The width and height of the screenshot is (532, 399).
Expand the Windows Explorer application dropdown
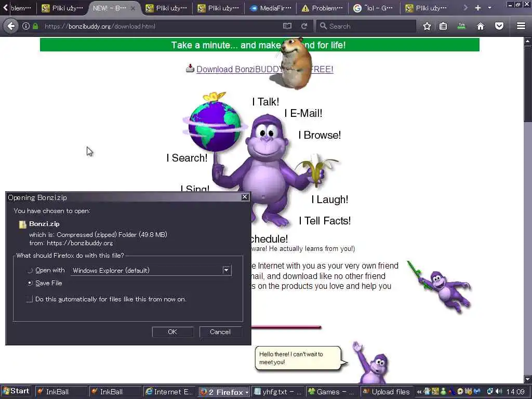tap(227, 270)
